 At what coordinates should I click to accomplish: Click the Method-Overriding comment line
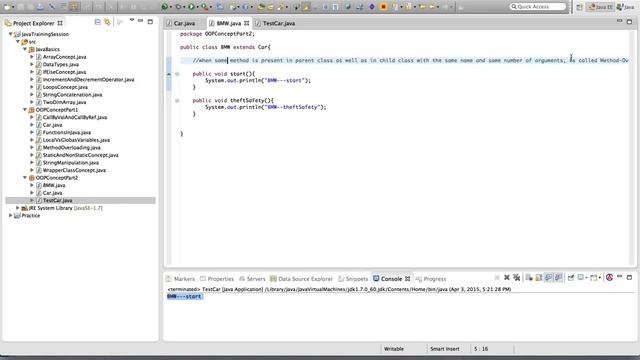(x=410, y=60)
